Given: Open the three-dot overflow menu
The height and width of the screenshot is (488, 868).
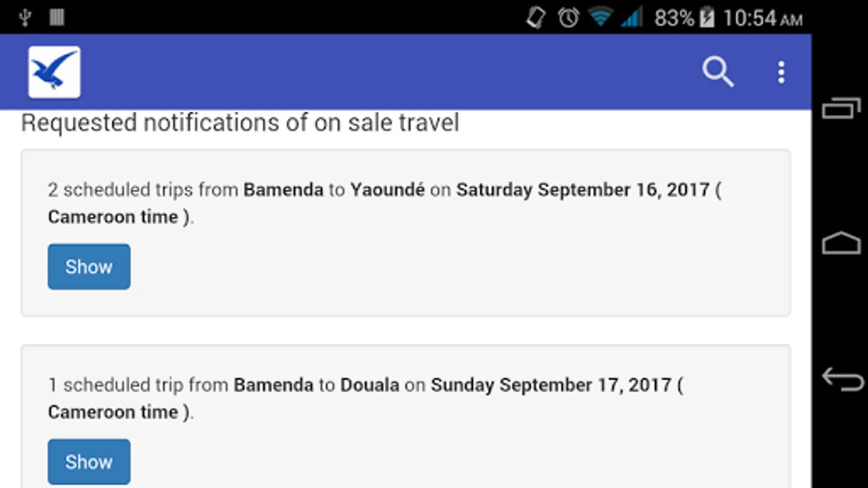Looking at the screenshot, I should (781, 72).
